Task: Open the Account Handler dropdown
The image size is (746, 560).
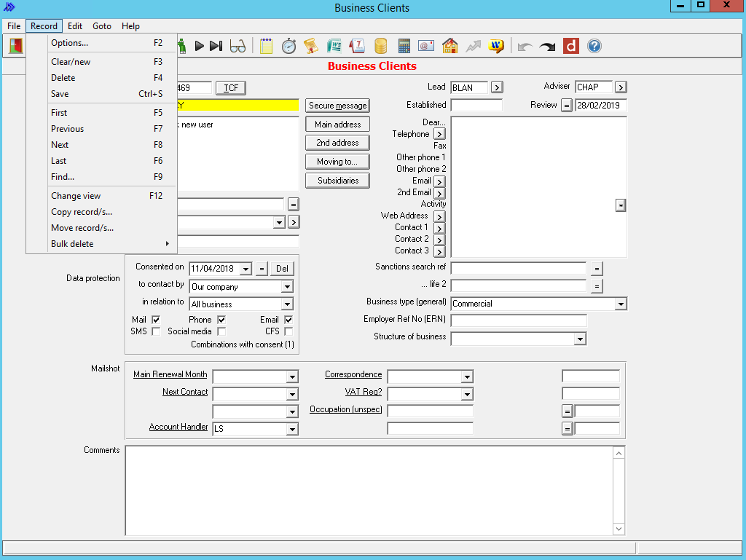Action: pyautogui.click(x=291, y=430)
